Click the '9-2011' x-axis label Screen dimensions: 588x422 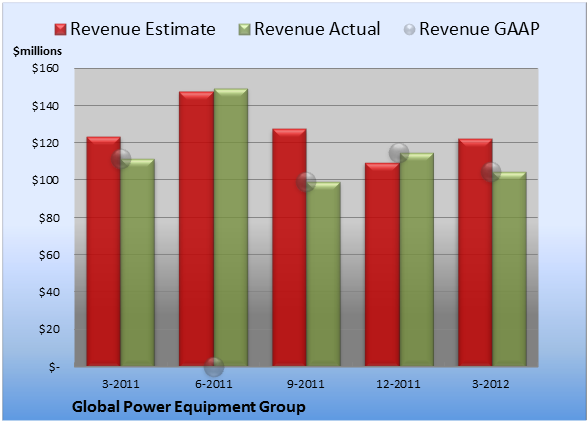[306, 384]
